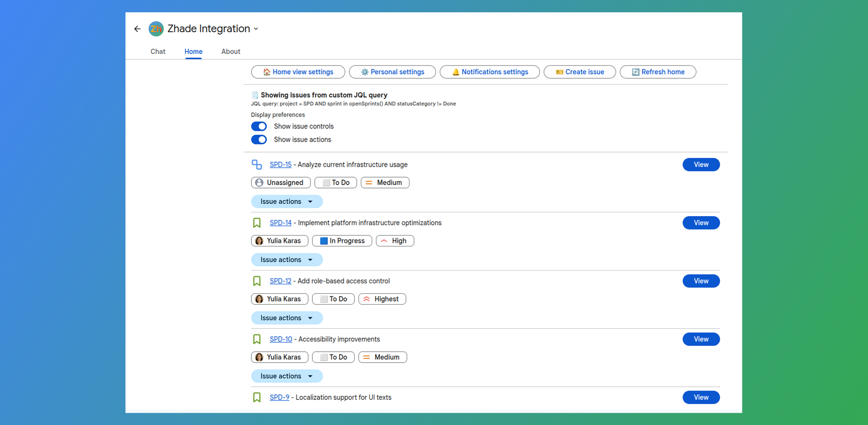868x425 pixels.
Task: Click the subtask type icon beside SPD-15
Action: pos(257,164)
